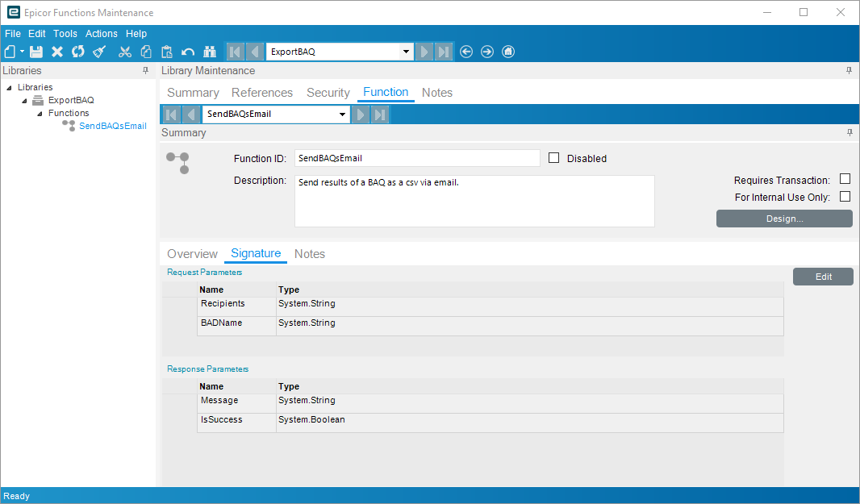
Task: Select the IsSuccess response parameter cell
Action: [x=237, y=423]
